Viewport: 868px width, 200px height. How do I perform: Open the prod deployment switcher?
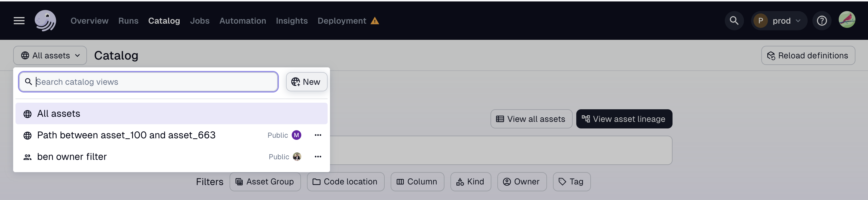(x=779, y=21)
